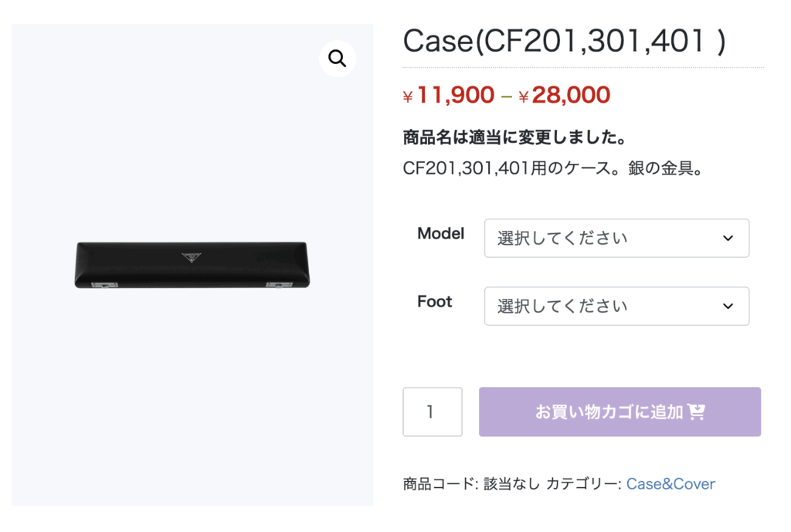
Task: Click the triangle logo on the flute case
Action: point(192,258)
